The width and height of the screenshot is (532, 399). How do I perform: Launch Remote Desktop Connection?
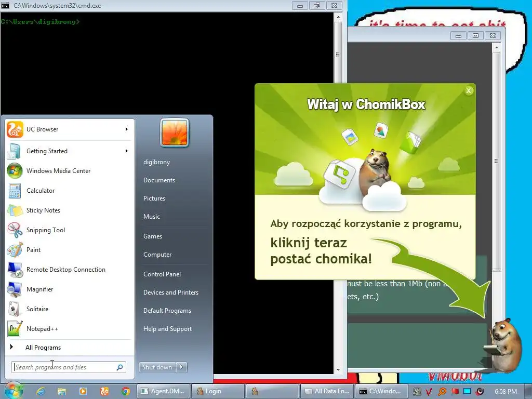click(x=69, y=270)
